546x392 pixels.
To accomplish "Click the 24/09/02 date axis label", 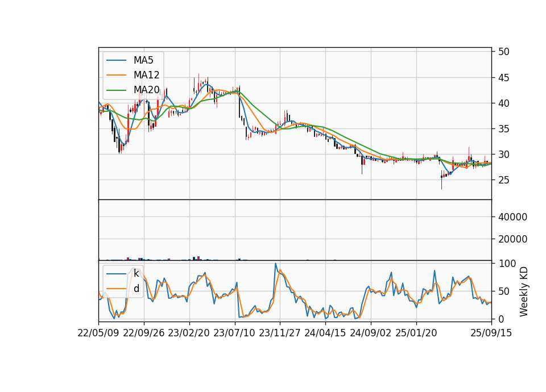I will point(370,333).
